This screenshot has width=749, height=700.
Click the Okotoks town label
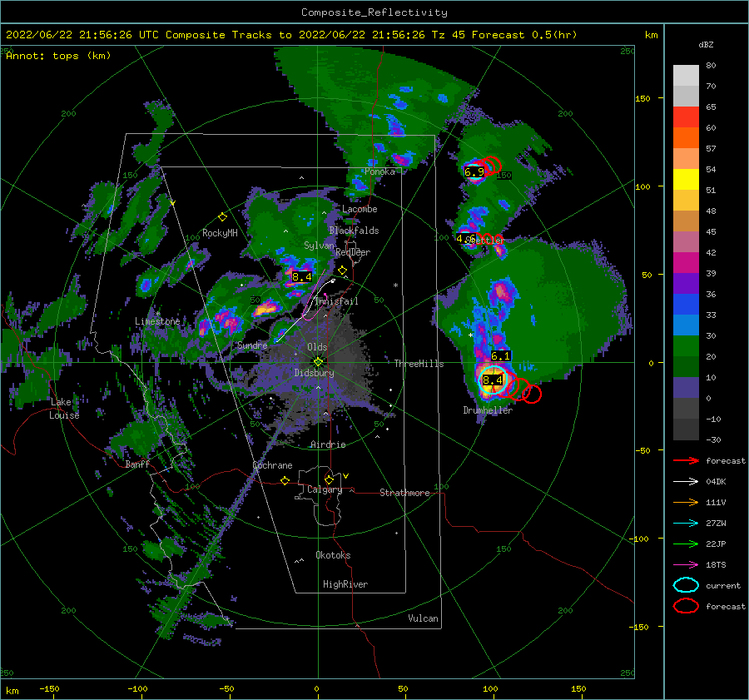[x=333, y=555]
